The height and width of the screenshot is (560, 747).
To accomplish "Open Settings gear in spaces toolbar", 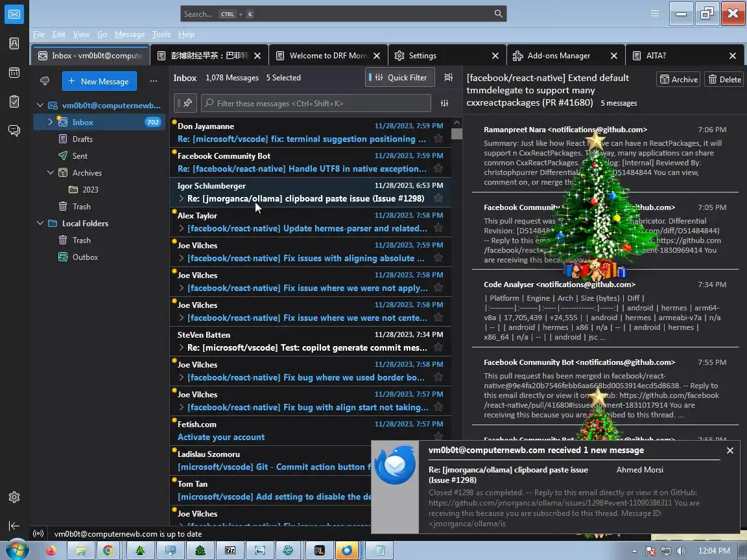I will click(14, 497).
